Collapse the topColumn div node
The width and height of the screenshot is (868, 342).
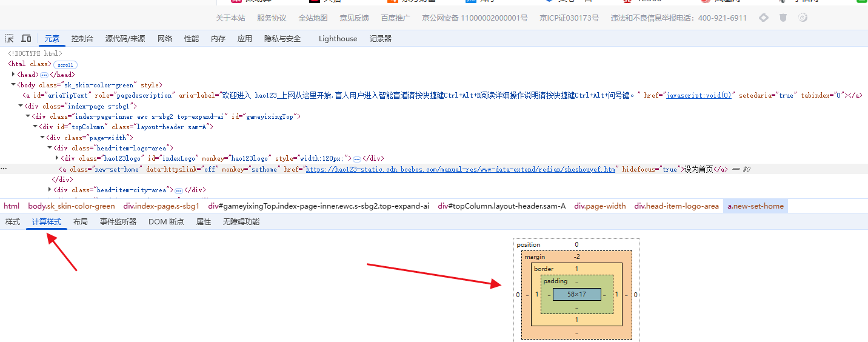(x=35, y=127)
